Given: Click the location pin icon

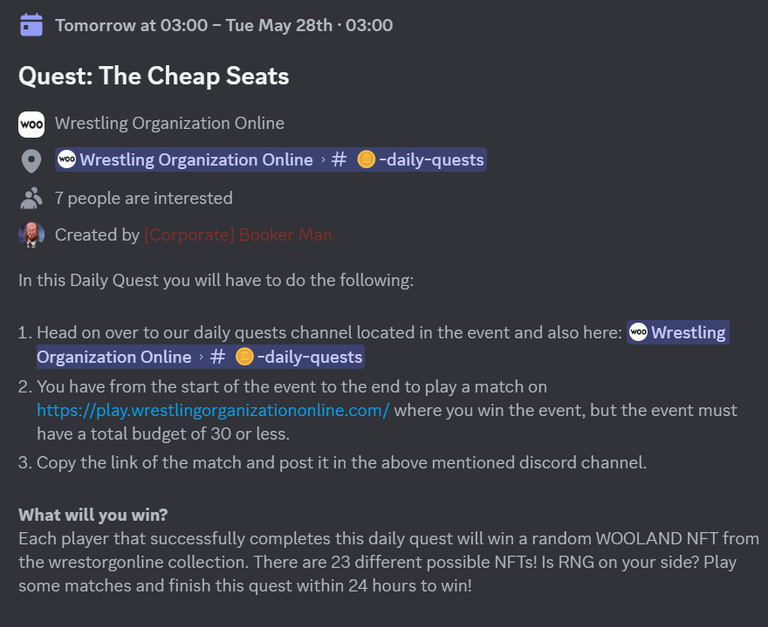Looking at the screenshot, I should pyautogui.click(x=31, y=161).
